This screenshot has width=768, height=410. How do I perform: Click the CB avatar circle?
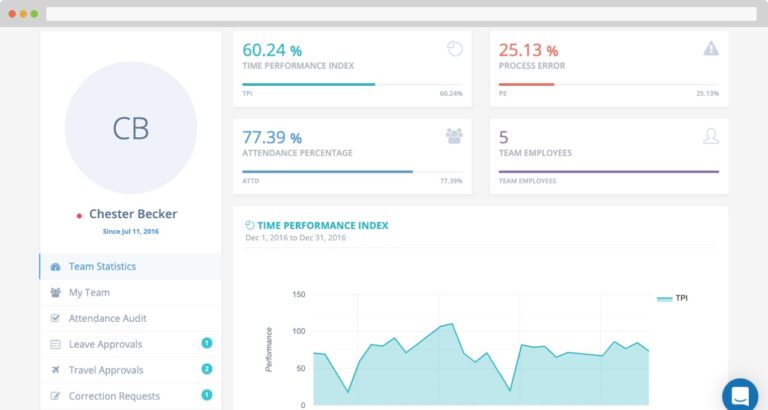[130, 128]
